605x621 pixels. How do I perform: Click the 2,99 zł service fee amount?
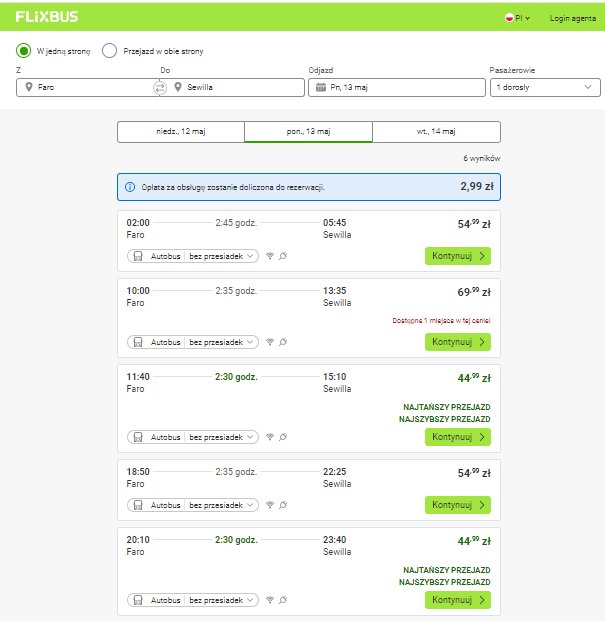(x=477, y=187)
